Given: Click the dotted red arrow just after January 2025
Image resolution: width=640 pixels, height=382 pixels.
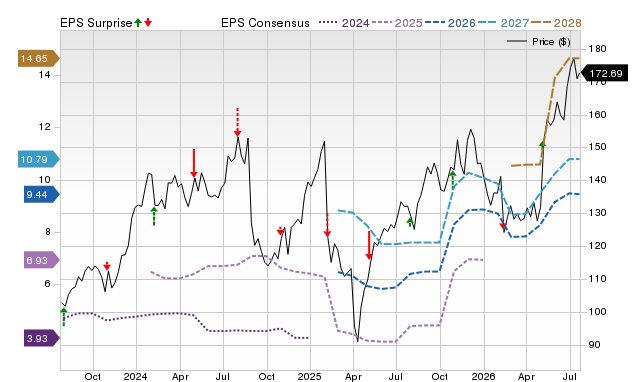Looking at the screenshot, I should 327,224.
